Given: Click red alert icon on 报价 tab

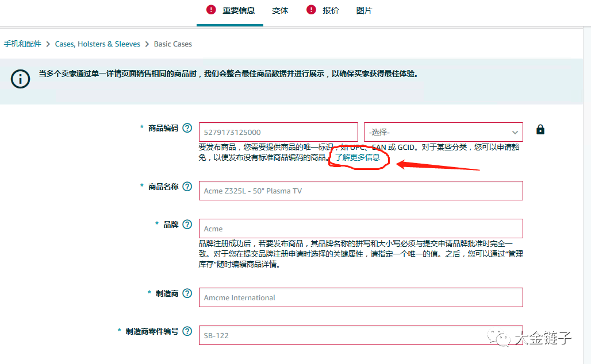Looking at the screenshot, I should coord(311,10).
